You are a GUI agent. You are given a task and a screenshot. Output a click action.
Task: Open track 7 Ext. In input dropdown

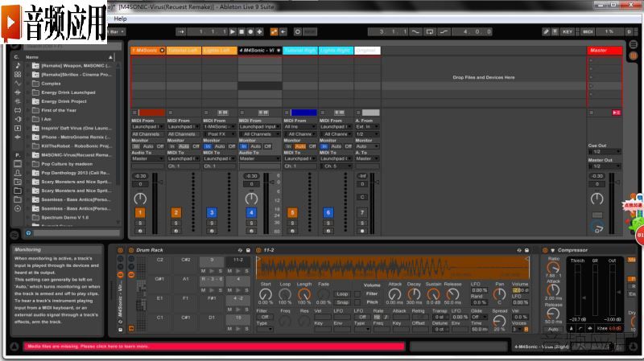click(x=367, y=127)
